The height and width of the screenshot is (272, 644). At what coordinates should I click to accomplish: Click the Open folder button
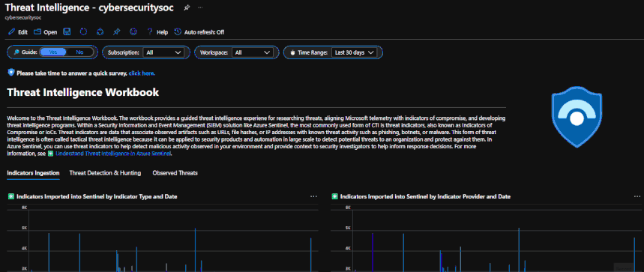tap(45, 32)
